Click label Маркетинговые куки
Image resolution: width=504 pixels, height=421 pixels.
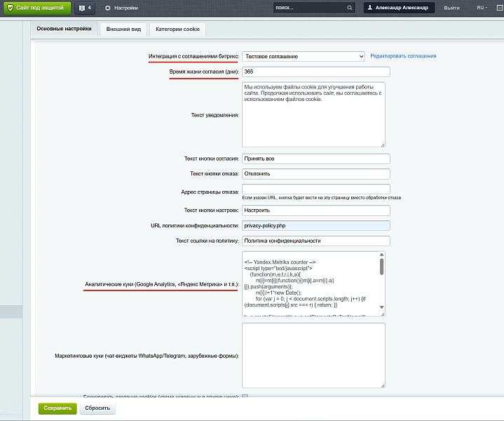(x=147, y=356)
